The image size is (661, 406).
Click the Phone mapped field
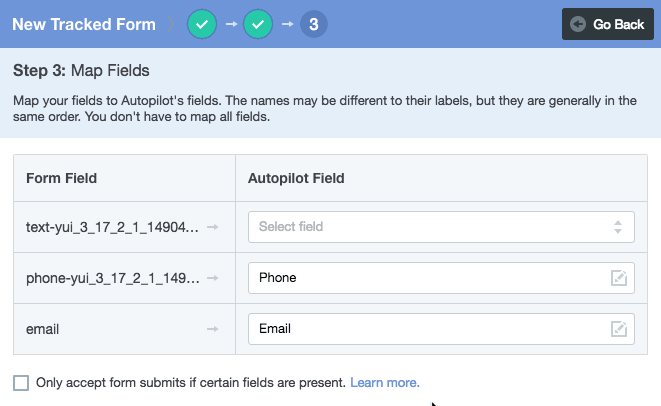441,278
